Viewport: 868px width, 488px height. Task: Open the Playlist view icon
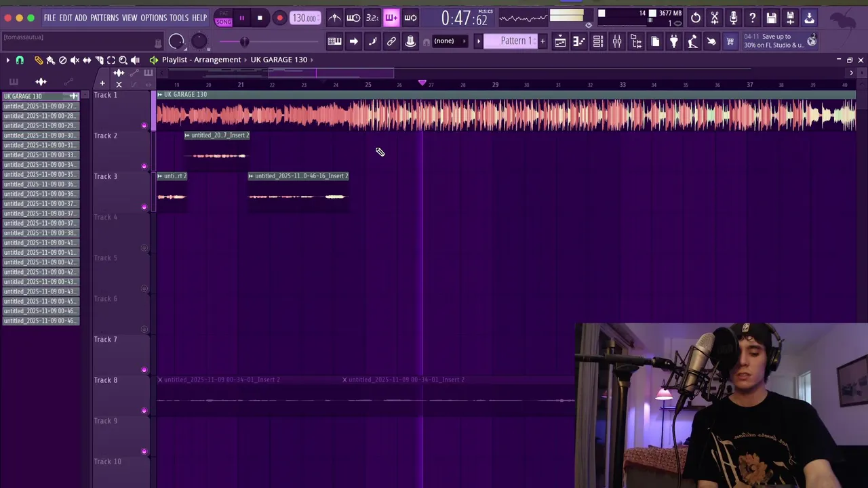click(560, 42)
